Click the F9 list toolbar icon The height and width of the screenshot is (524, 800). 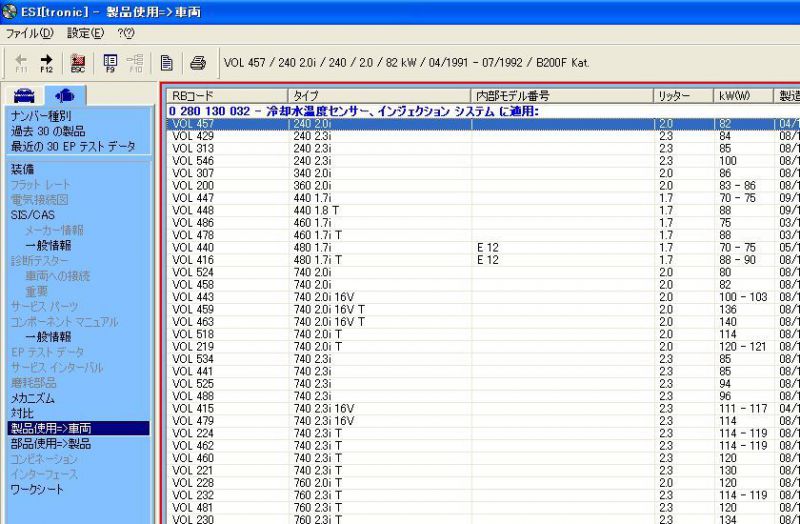[x=110, y=62]
